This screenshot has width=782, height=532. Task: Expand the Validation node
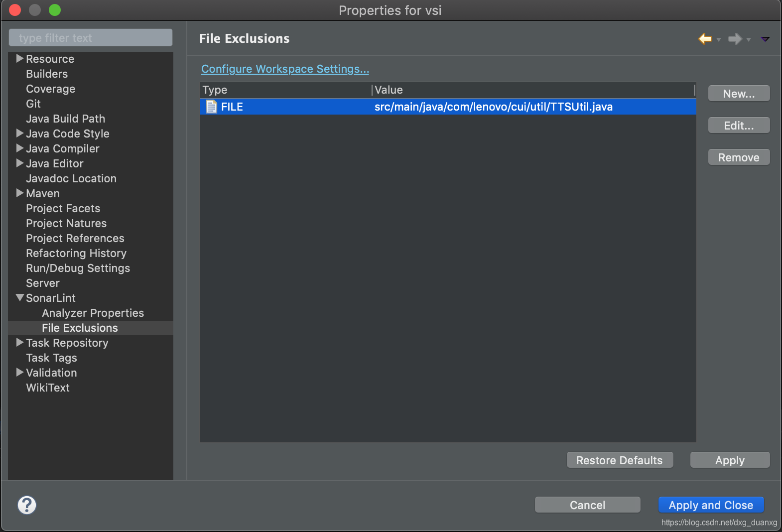(20, 372)
